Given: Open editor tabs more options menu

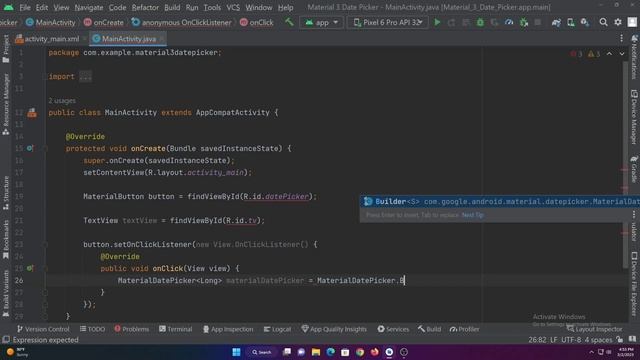Looking at the screenshot, I should pyautogui.click(x=621, y=38).
